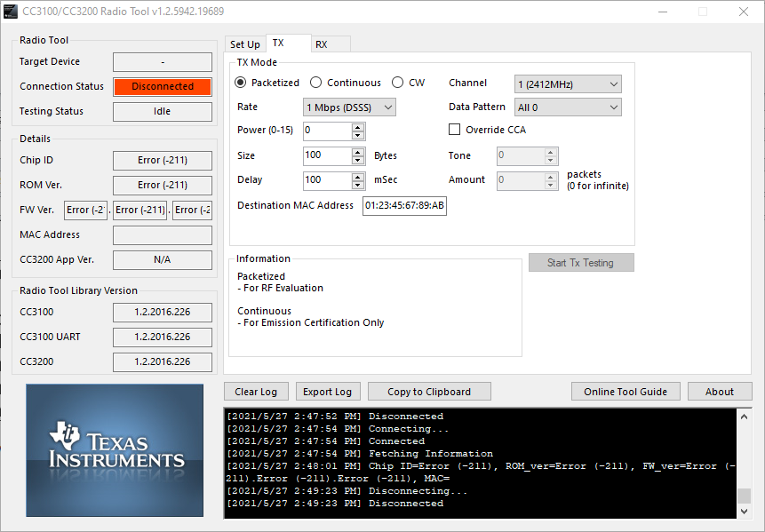765x532 pixels.
Task: Click the Tone input field
Action: [521, 155]
